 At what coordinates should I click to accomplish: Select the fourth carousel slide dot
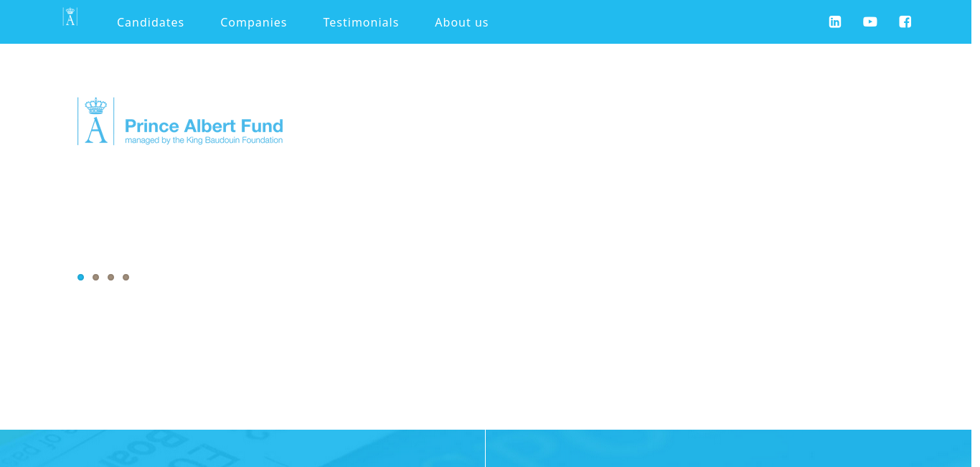pyautogui.click(x=126, y=277)
